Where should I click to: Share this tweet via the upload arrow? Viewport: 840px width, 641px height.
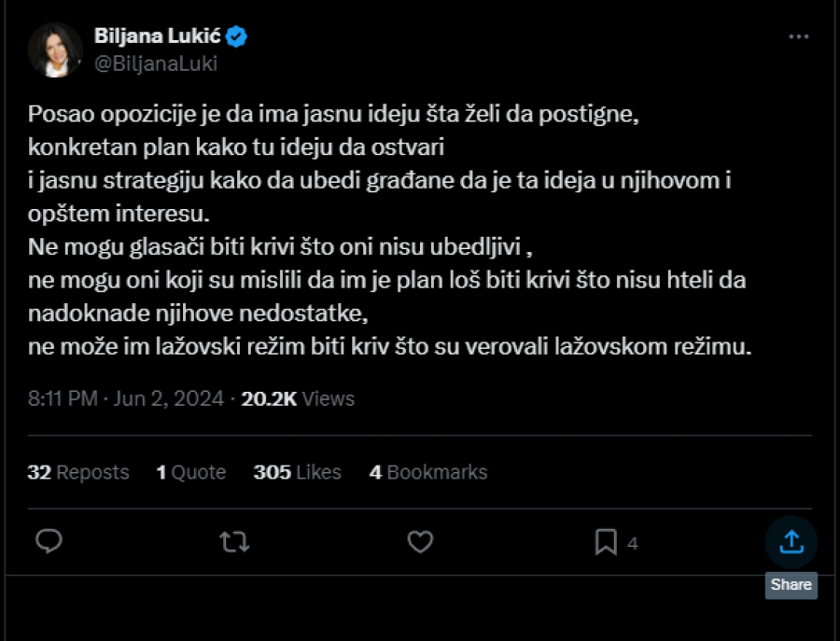[x=791, y=541]
